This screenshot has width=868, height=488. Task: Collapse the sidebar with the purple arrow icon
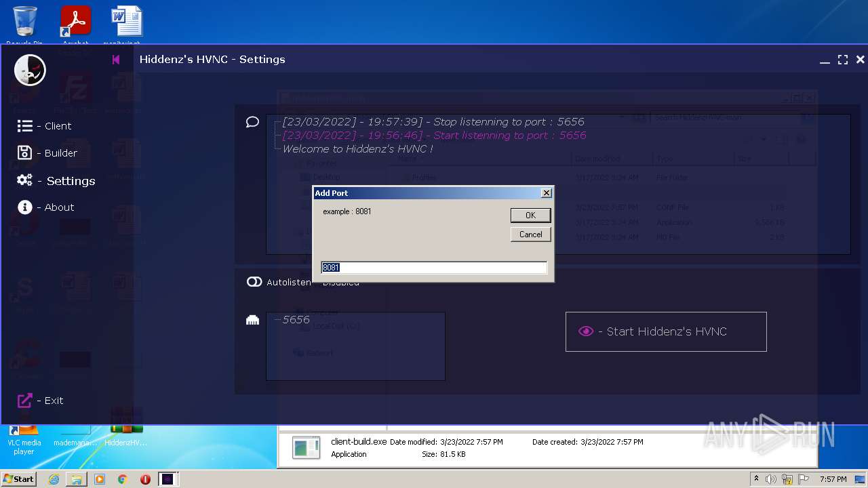click(116, 60)
